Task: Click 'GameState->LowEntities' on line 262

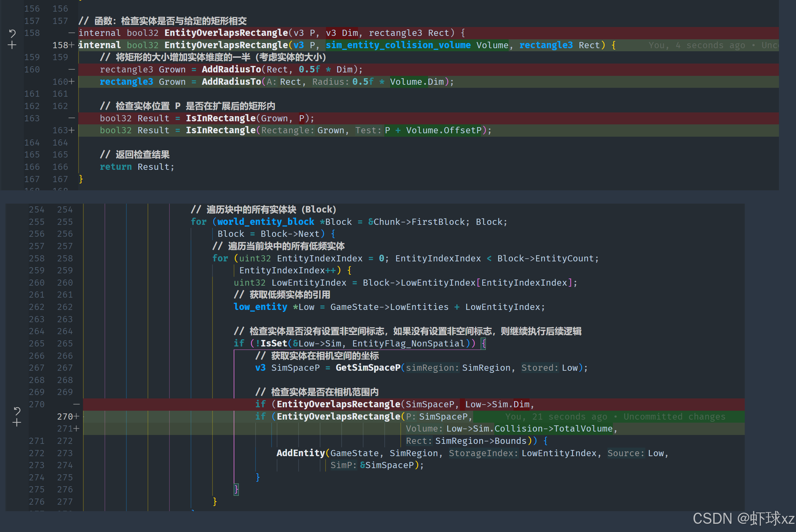Action: (x=389, y=307)
